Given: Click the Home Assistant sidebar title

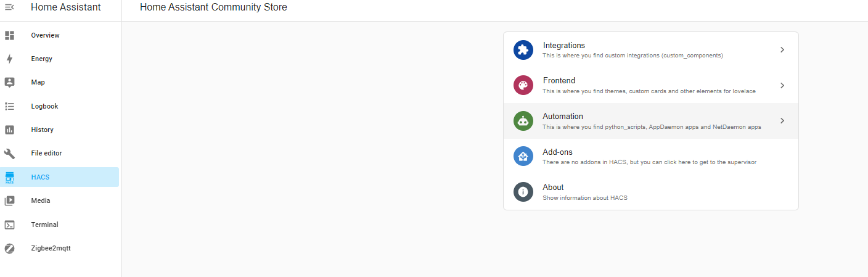Looking at the screenshot, I should [66, 7].
